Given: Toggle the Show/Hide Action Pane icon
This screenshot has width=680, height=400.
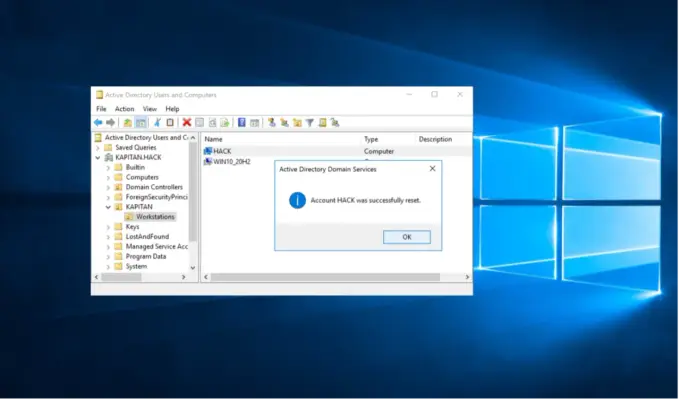Looking at the screenshot, I should point(255,123).
